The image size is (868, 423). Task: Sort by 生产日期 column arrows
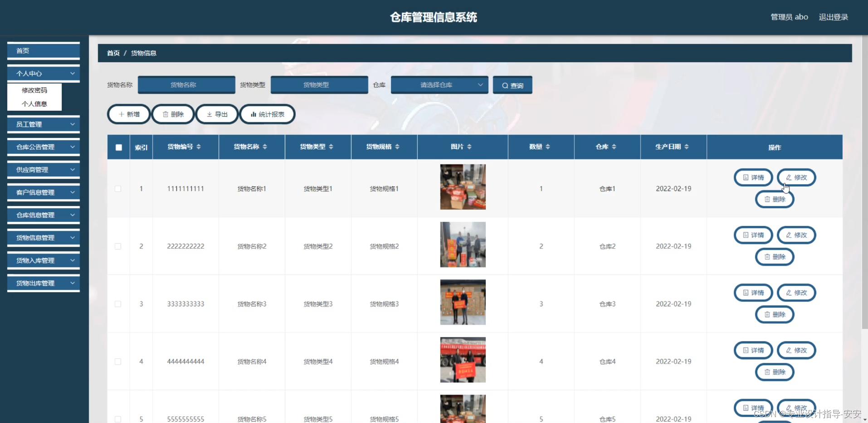[x=687, y=147]
